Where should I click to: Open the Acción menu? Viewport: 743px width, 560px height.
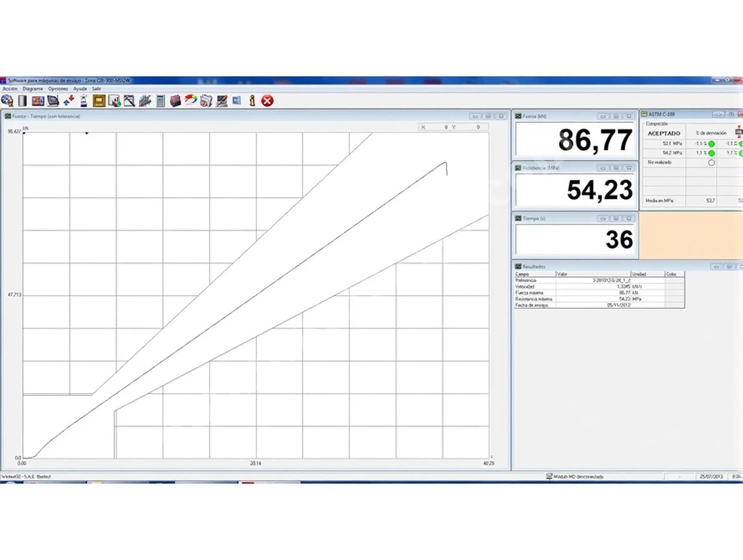tap(10, 89)
